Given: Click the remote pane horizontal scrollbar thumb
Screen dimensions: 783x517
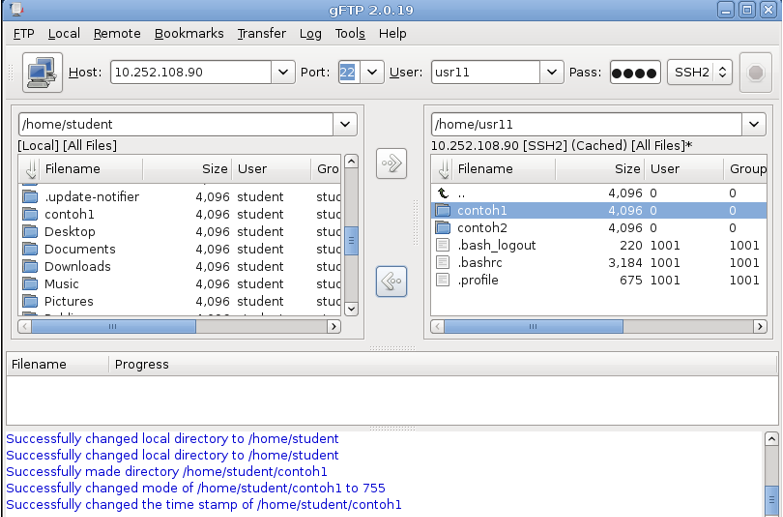Looking at the screenshot, I should click(x=533, y=327).
